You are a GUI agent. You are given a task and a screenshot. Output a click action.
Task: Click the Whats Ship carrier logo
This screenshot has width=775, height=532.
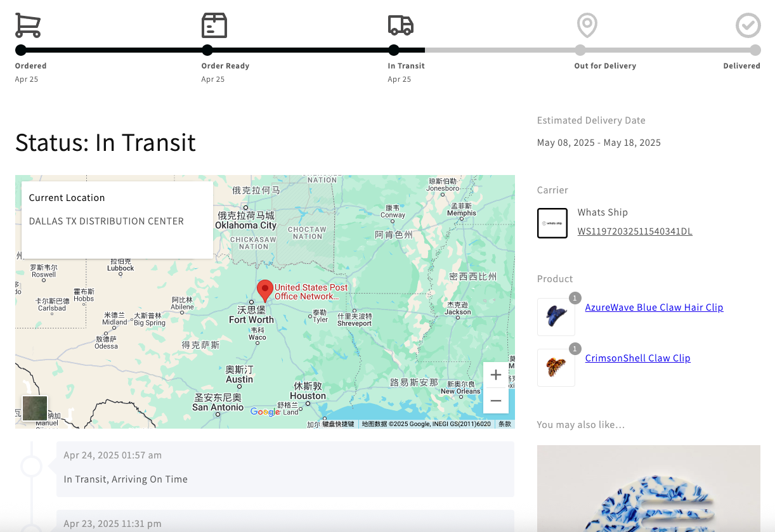(552, 223)
